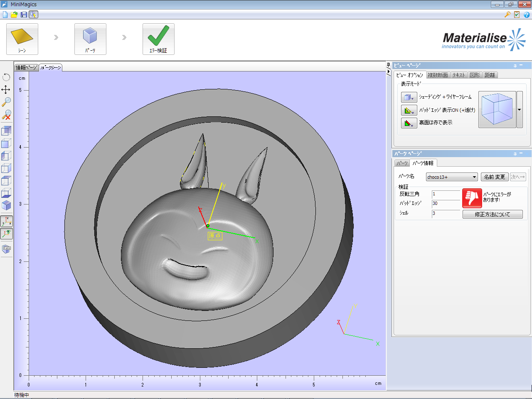Select the solid isometric cube view

coord(6,205)
